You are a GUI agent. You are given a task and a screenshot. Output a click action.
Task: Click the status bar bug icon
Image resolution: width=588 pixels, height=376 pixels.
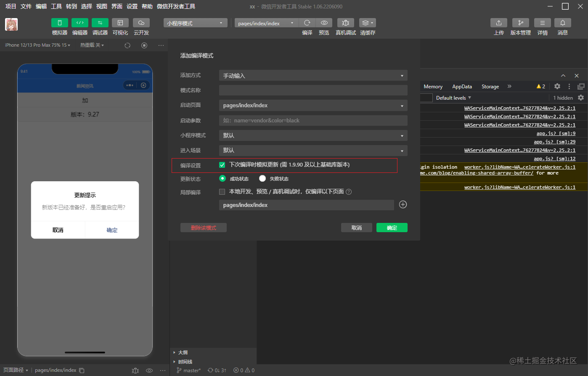(135, 371)
